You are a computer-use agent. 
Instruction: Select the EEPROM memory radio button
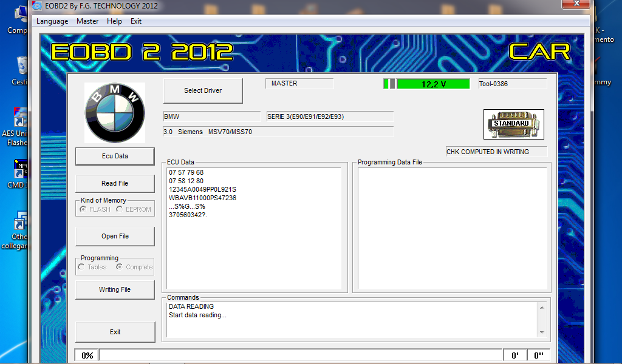(x=120, y=209)
